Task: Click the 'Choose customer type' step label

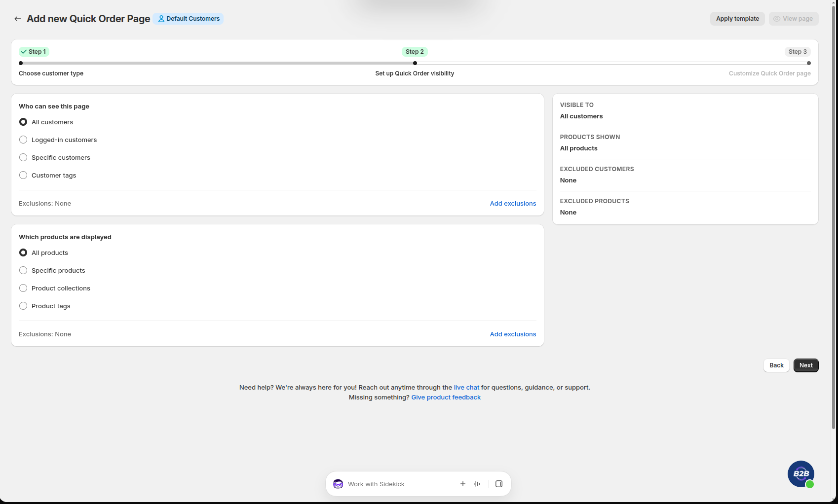Action: tap(51, 73)
